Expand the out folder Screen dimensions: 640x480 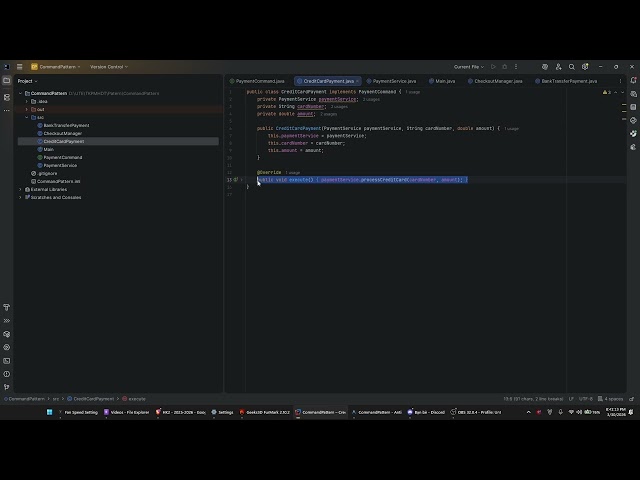tap(27, 109)
